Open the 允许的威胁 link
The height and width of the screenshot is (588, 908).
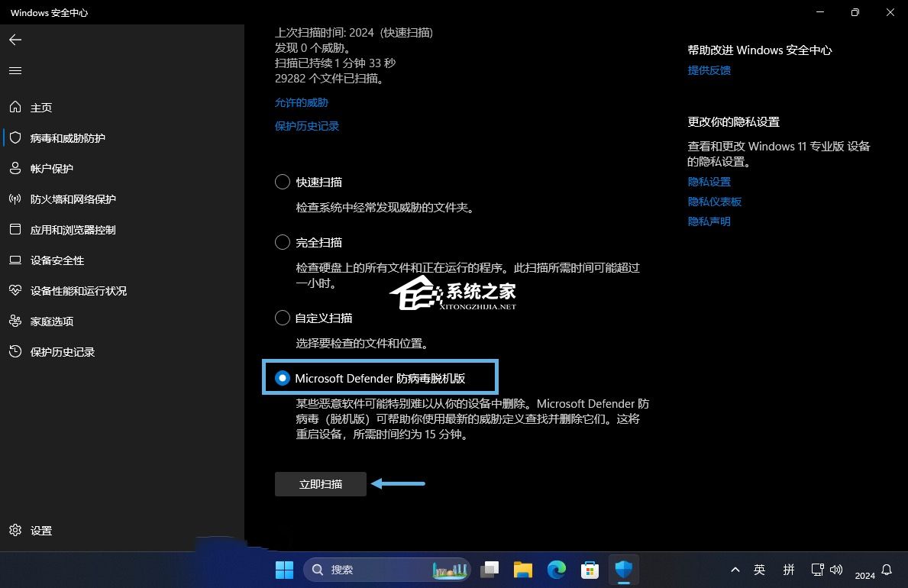(301, 102)
